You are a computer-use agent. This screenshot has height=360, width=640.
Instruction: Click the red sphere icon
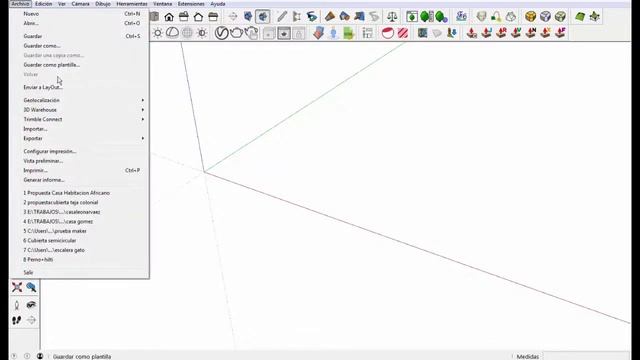[x=388, y=33]
